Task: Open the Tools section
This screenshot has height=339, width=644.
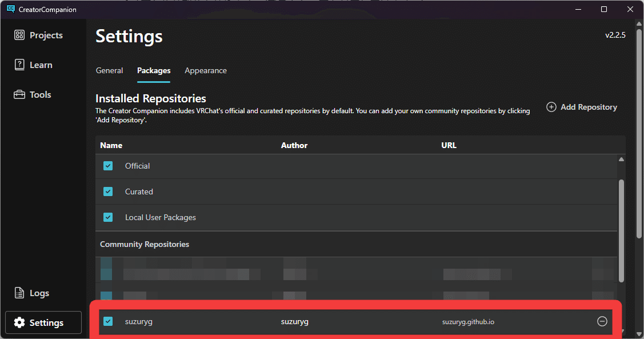Action: coord(33,94)
